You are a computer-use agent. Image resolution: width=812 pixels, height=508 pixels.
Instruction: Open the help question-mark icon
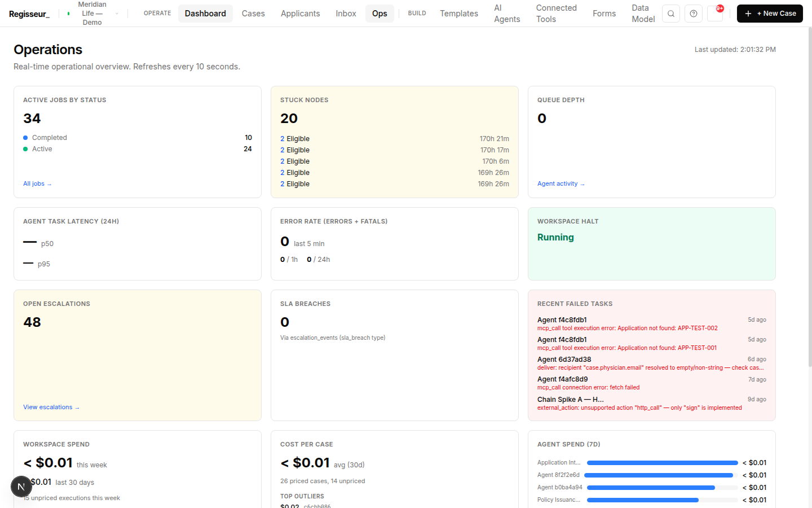(x=694, y=14)
